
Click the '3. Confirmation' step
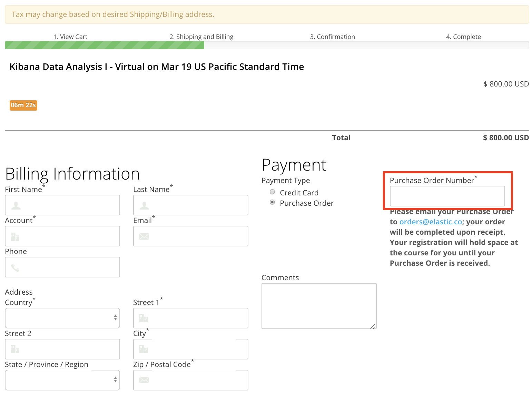333,37
